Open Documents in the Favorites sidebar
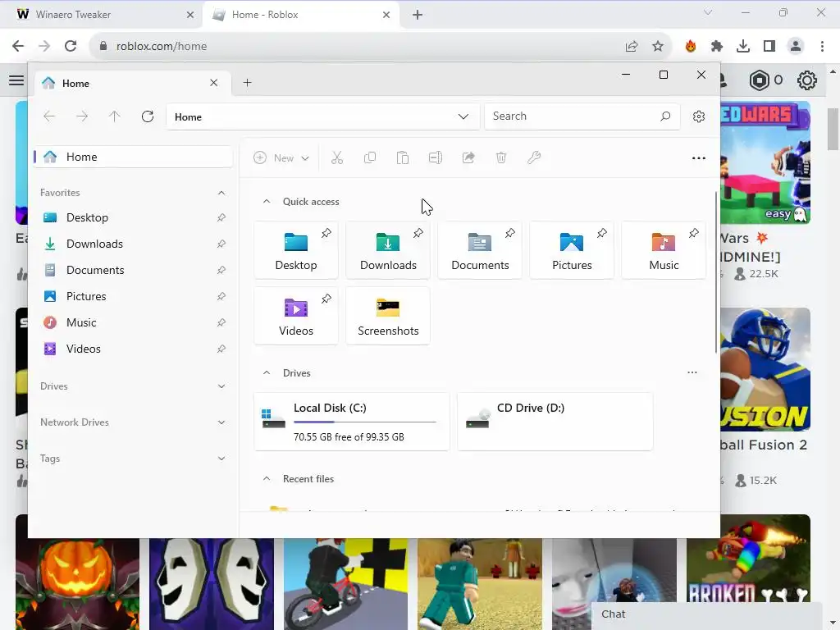Screen dimensions: 840x630 coord(134,270)
